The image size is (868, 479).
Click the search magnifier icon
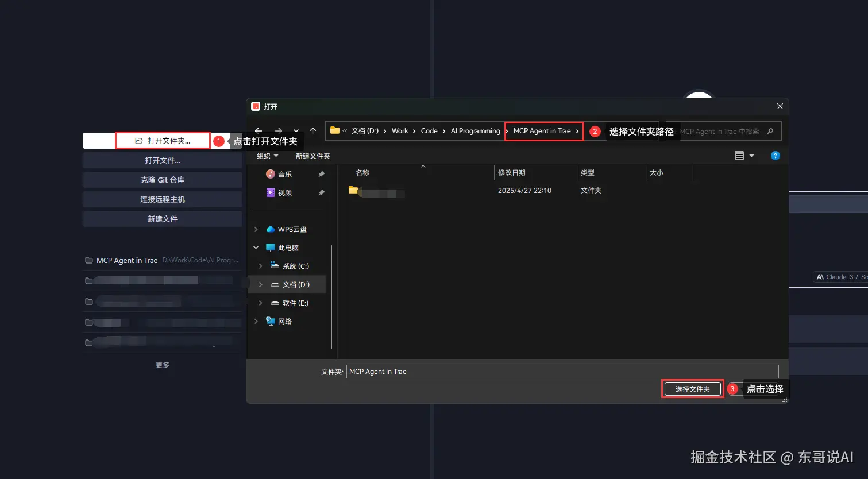770,131
